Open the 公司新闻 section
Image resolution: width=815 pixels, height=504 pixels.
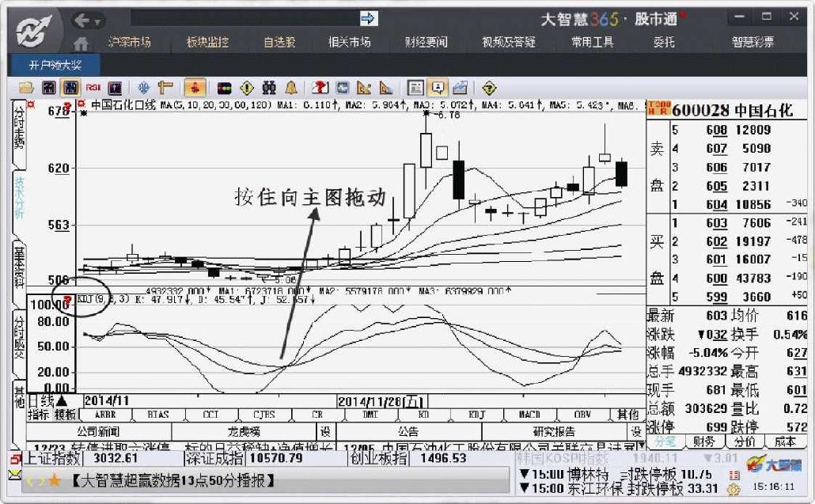(99, 432)
